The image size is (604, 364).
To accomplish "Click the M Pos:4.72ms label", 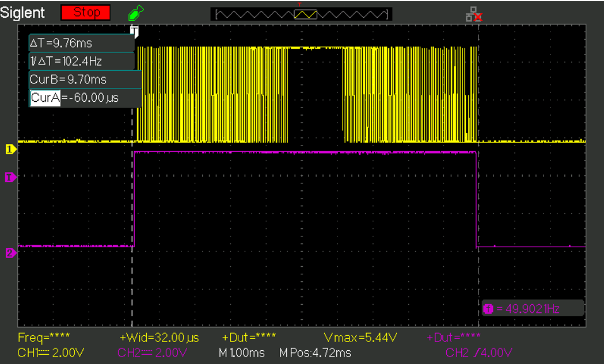I will (x=316, y=353).
